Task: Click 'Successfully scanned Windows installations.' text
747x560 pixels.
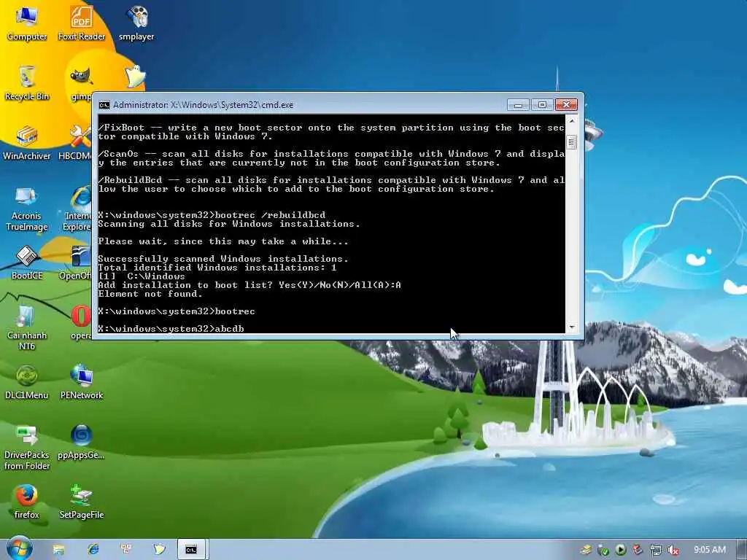Action: pos(223,259)
